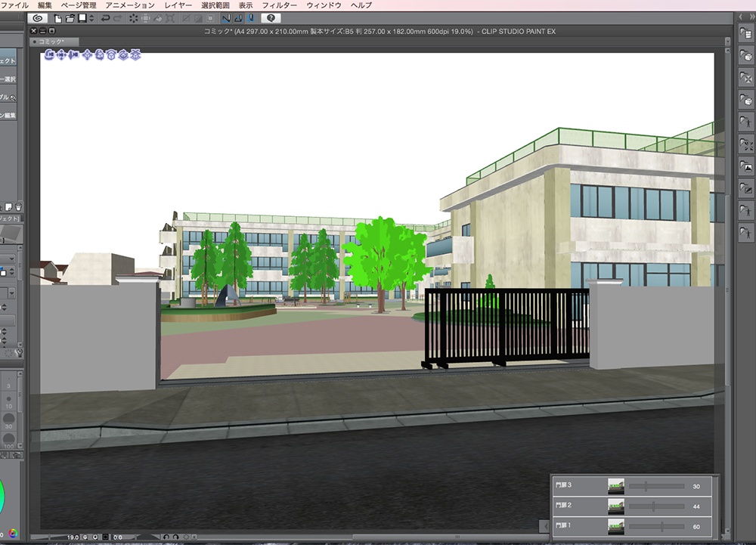Open the レイヤー menu

178,5
